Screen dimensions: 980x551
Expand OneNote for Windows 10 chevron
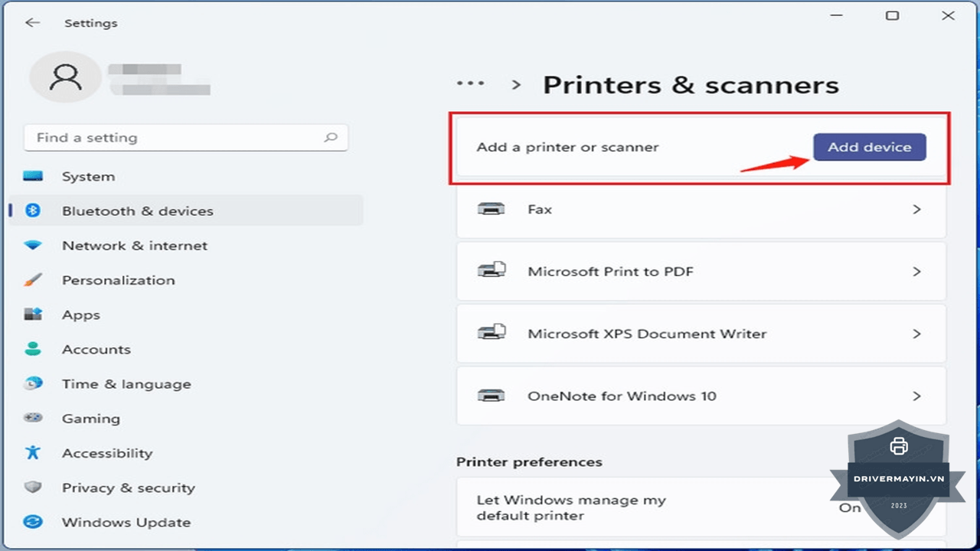pos(916,396)
